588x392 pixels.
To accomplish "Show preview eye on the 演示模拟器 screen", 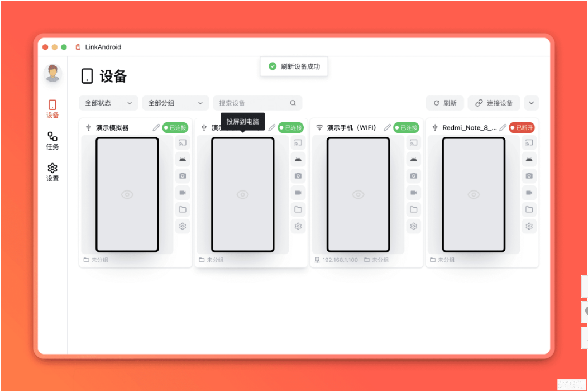I will [x=127, y=194].
